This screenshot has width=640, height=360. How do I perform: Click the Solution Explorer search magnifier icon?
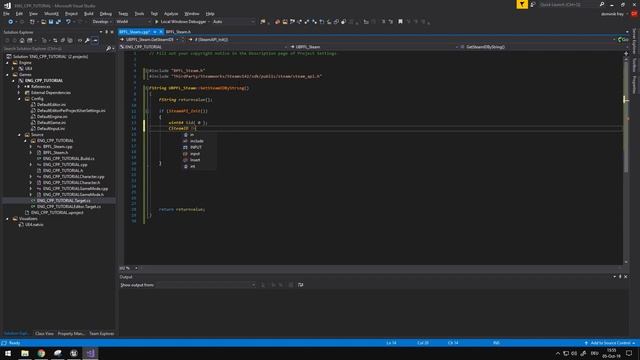(109, 49)
